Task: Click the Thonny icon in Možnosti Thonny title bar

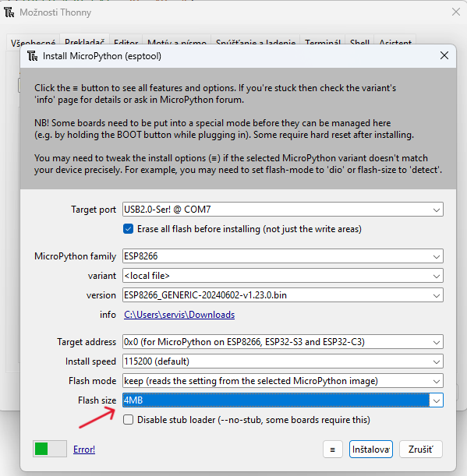Action: pyautogui.click(x=9, y=12)
